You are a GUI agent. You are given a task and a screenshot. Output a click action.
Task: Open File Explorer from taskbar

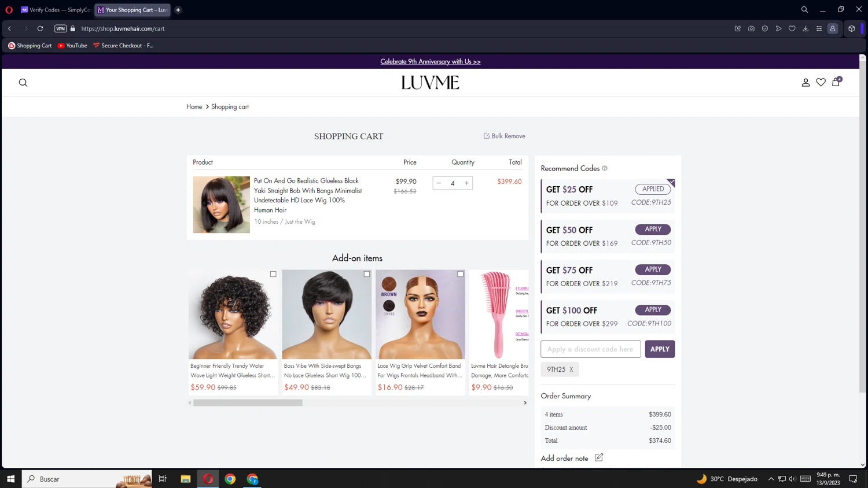186,479
